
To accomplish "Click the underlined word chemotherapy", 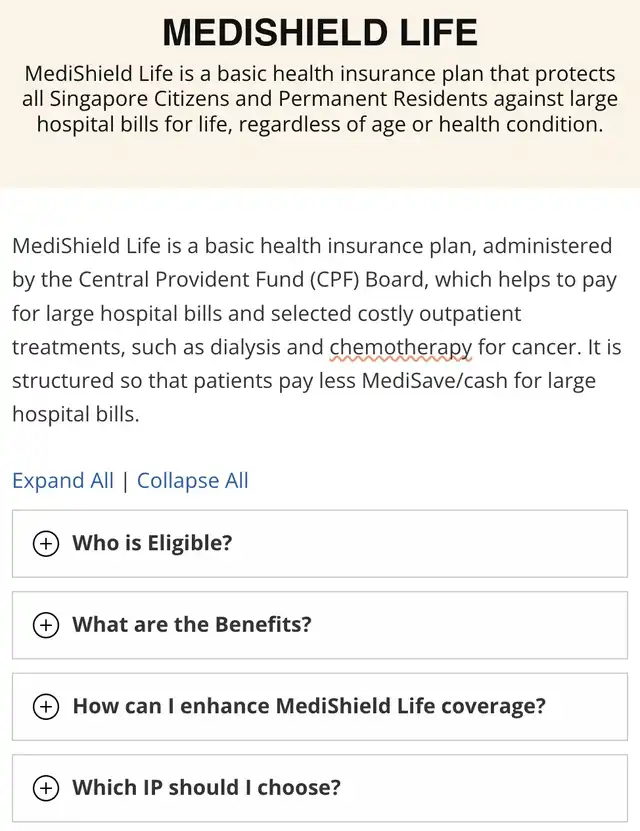I will (400, 348).
